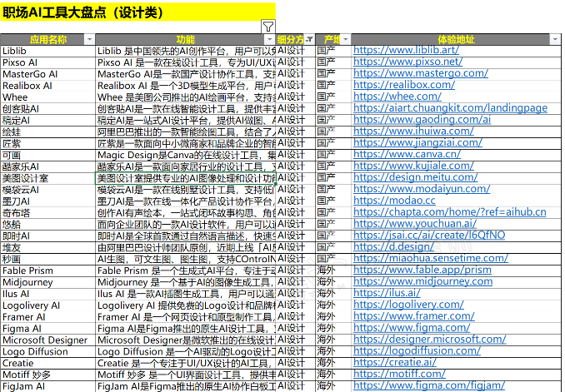The height and width of the screenshot is (392, 565).
Task: Open the 细分方 column active filter button
Action: (x=309, y=39)
